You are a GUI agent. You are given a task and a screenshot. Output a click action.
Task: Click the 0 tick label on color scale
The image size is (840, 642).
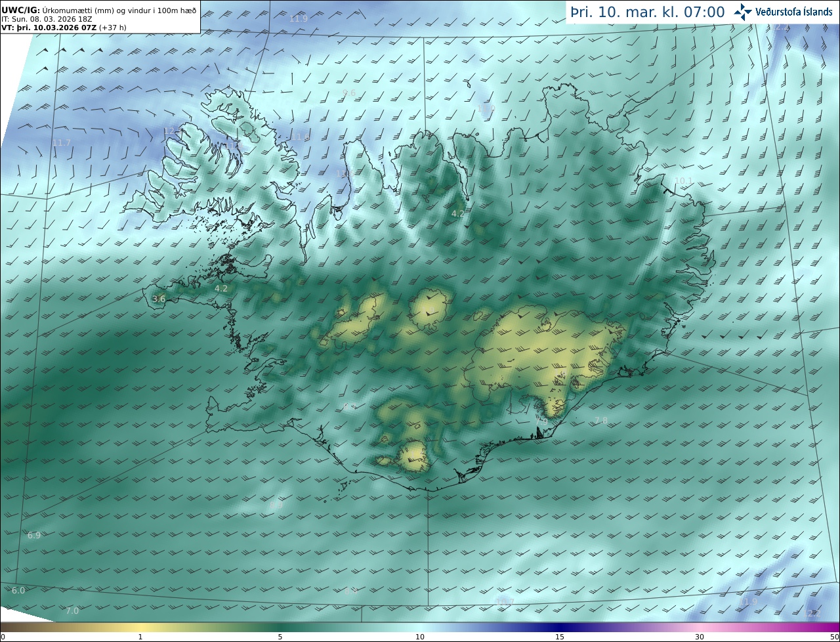pyautogui.click(x=3, y=637)
